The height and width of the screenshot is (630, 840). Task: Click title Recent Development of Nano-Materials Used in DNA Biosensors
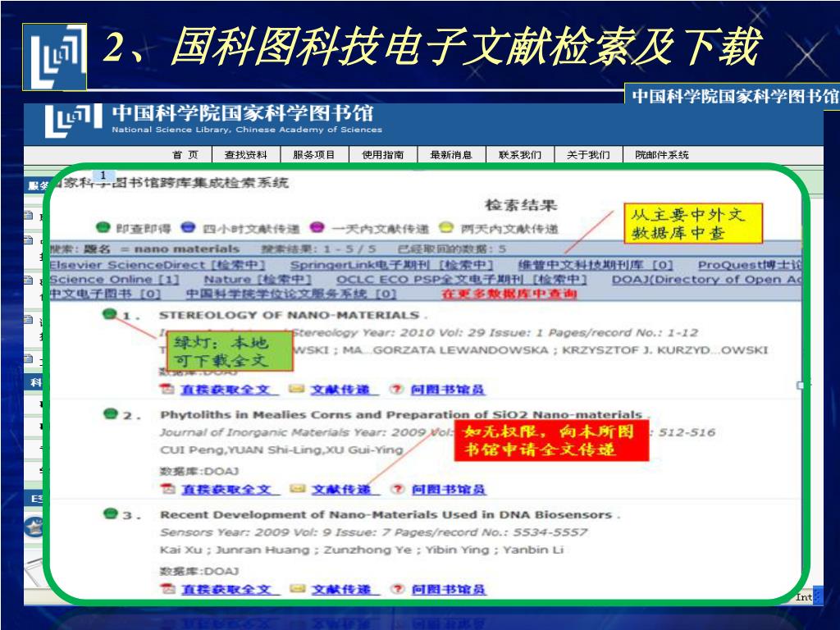point(386,514)
